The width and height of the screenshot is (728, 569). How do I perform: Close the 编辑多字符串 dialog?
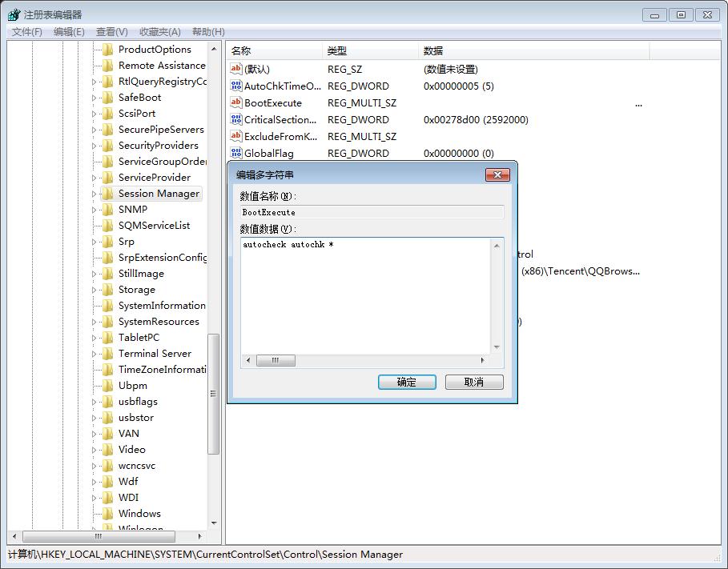497,174
